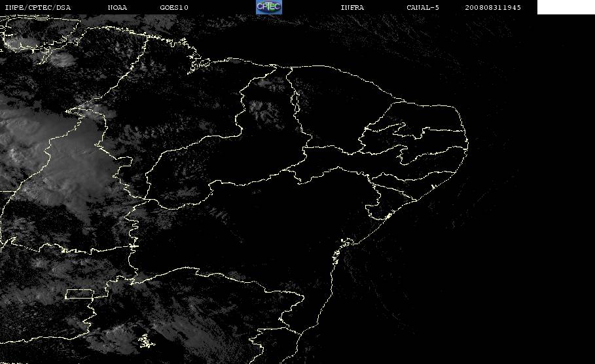The width and height of the screenshot is (595, 364).
Task: Click the CPTEC logo in header
Action: 269,7
